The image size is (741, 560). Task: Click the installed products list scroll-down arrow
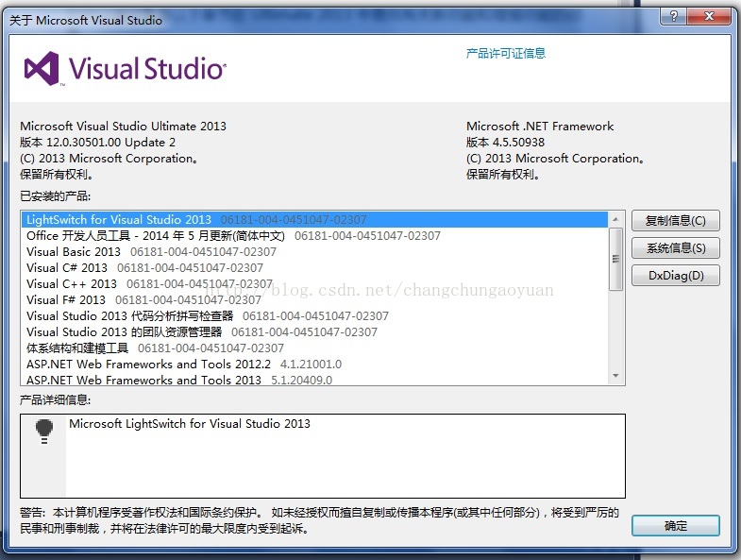coord(615,376)
